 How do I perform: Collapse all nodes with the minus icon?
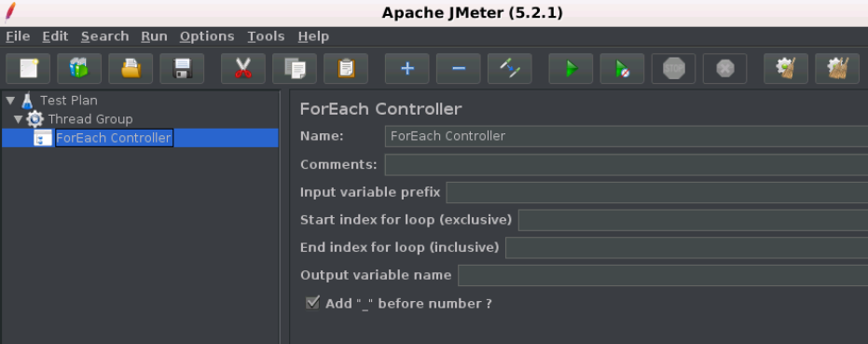coord(459,69)
